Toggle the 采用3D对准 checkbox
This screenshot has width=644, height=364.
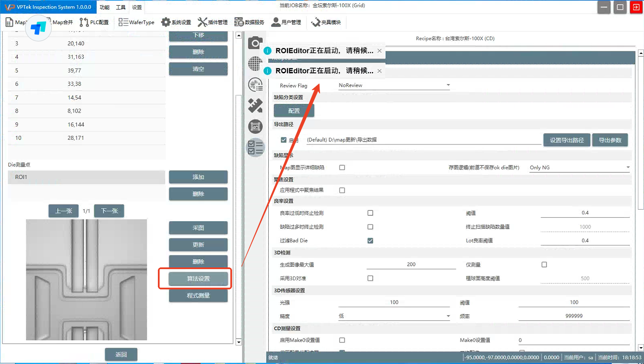[x=370, y=278]
